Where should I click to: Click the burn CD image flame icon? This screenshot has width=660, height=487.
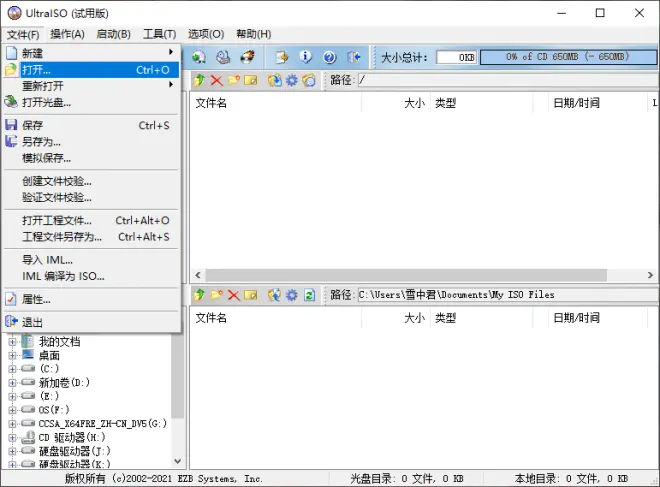pos(248,57)
